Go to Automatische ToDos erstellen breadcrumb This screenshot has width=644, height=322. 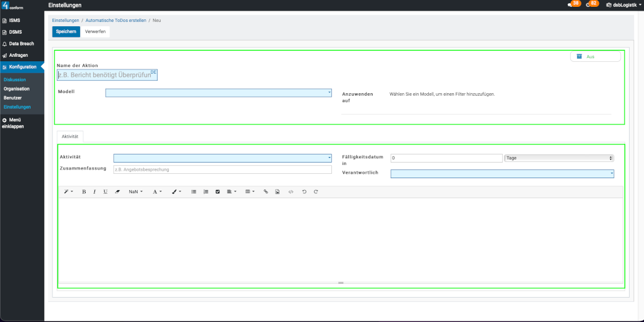116,21
